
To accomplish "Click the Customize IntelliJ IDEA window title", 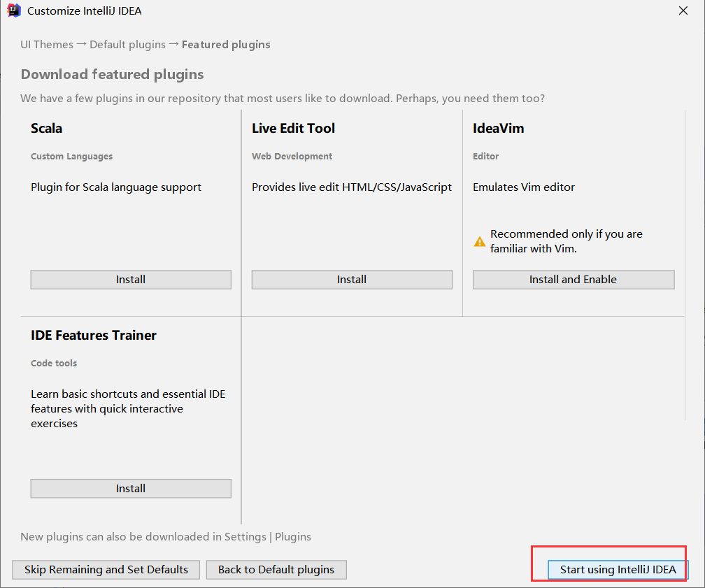I will point(84,10).
